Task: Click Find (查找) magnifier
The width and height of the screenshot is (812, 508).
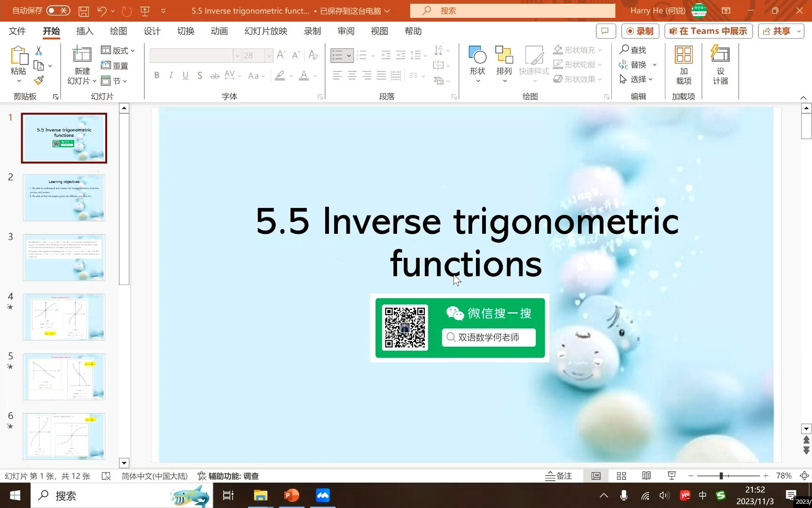Action: [x=632, y=49]
